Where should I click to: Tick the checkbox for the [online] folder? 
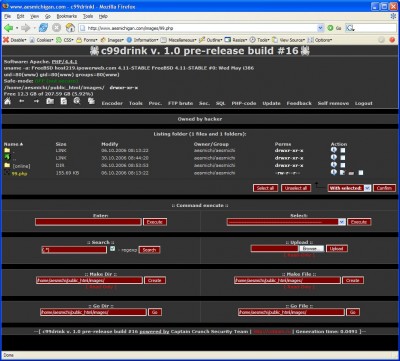pyautogui.click(x=343, y=165)
